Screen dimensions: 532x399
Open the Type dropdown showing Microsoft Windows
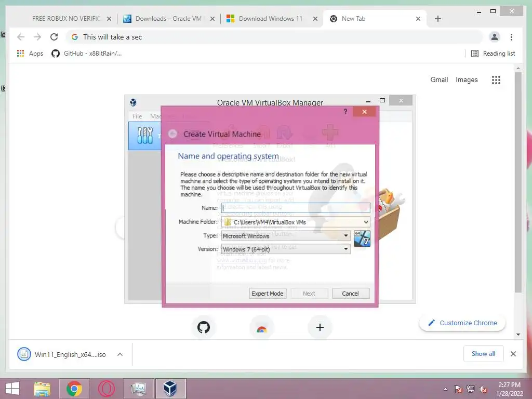pos(286,235)
